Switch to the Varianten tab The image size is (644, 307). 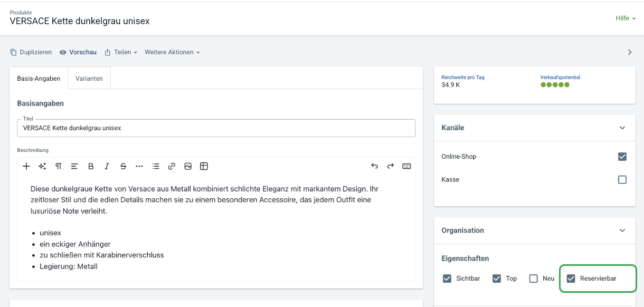89,79
